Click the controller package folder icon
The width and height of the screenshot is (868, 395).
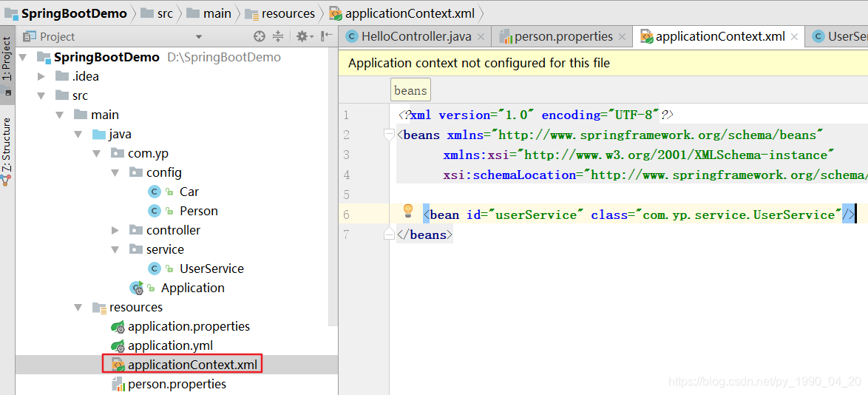coord(135,229)
